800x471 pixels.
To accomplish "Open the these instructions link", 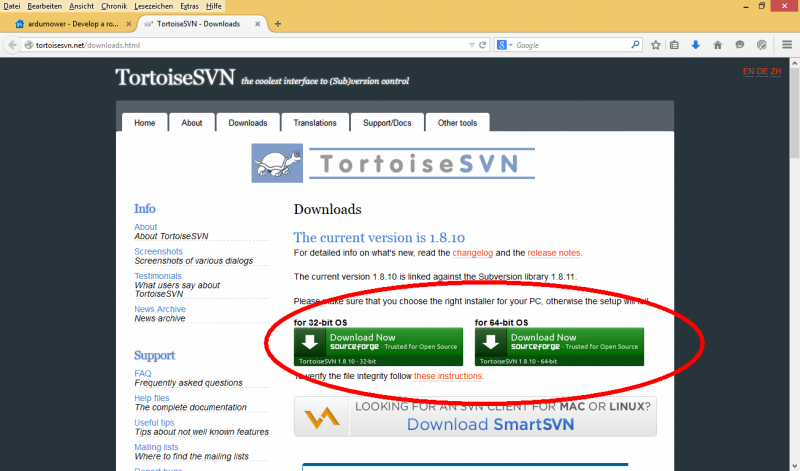I will coord(448,376).
